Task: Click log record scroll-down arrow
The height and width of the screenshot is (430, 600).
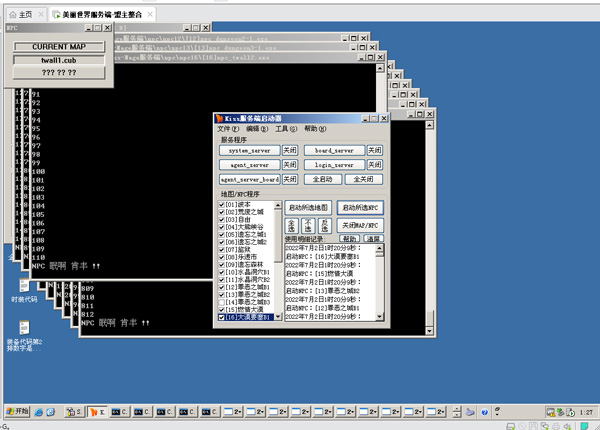Action: coord(379,316)
